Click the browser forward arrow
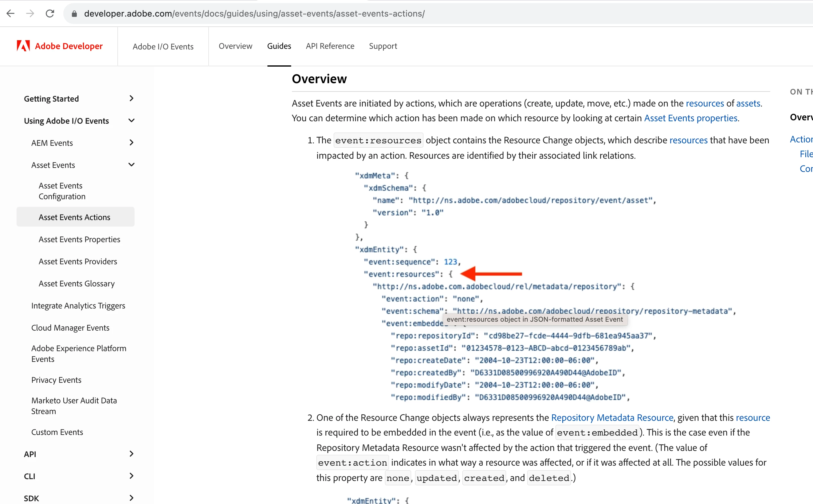Screen dimensions: 813x504 [x=30, y=13]
